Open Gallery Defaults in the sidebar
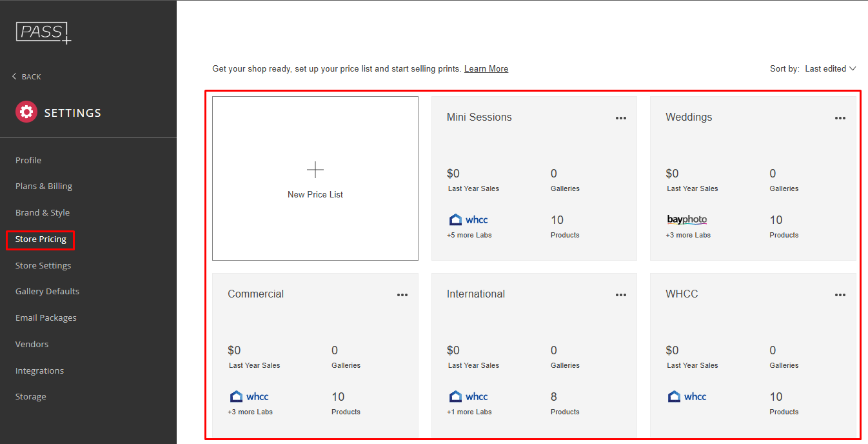This screenshot has height=444, width=868. pos(47,292)
